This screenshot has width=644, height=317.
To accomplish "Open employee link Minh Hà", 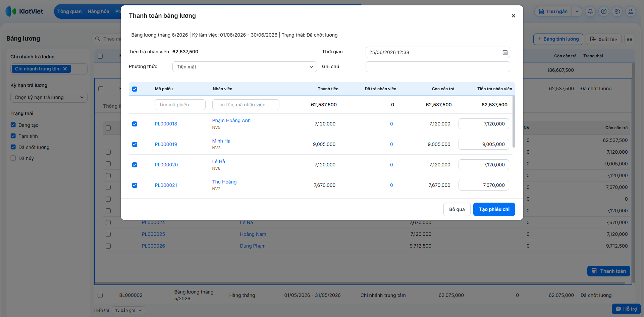I will pos(221,141).
